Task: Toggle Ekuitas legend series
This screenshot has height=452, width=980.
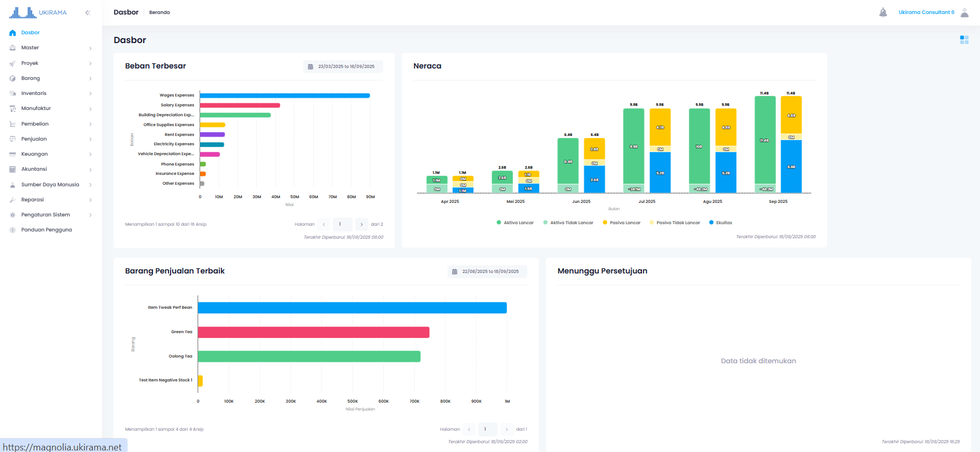Action: [x=720, y=223]
